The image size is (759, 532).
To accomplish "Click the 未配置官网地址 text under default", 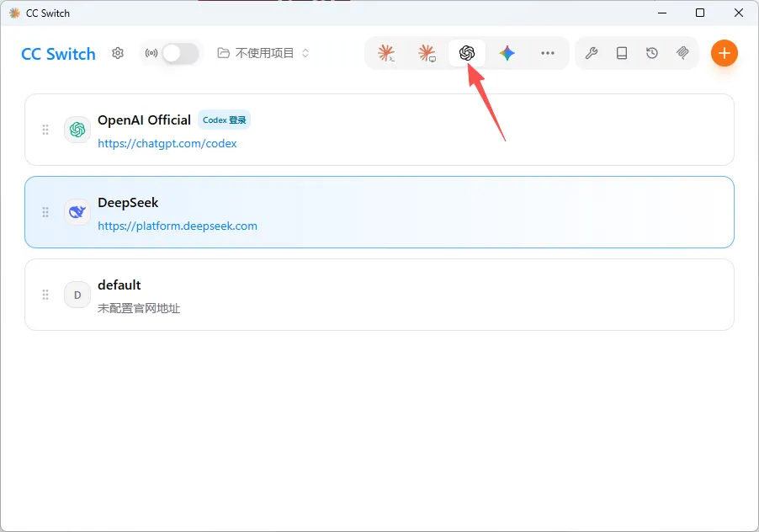I will (139, 308).
